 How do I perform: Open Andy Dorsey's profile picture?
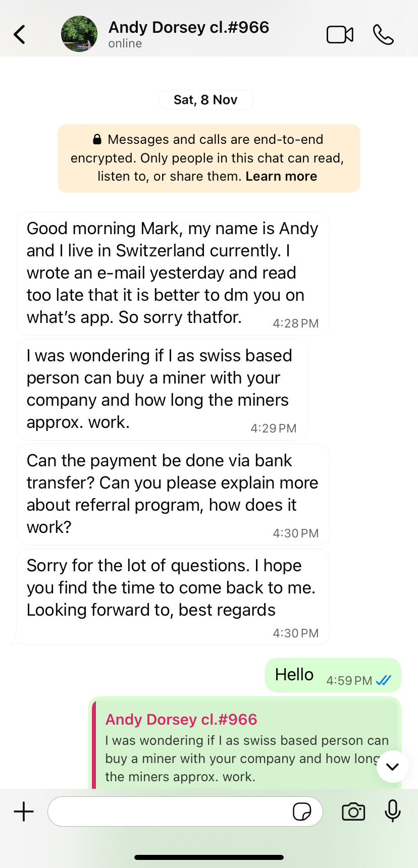pyautogui.click(x=79, y=34)
